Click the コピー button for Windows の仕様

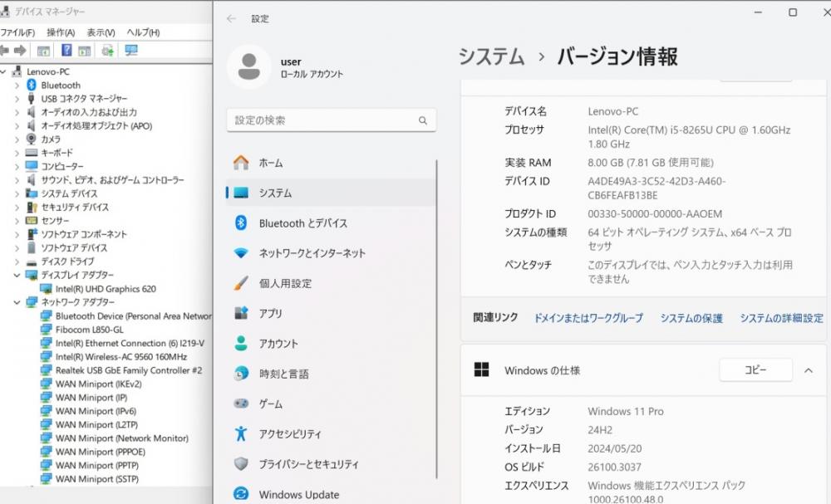(x=755, y=369)
